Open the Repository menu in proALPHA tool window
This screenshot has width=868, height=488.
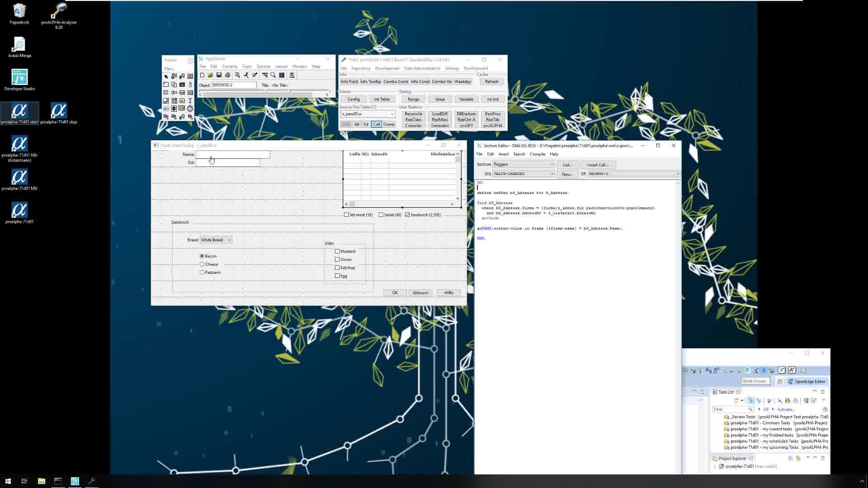tap(361, 69)
